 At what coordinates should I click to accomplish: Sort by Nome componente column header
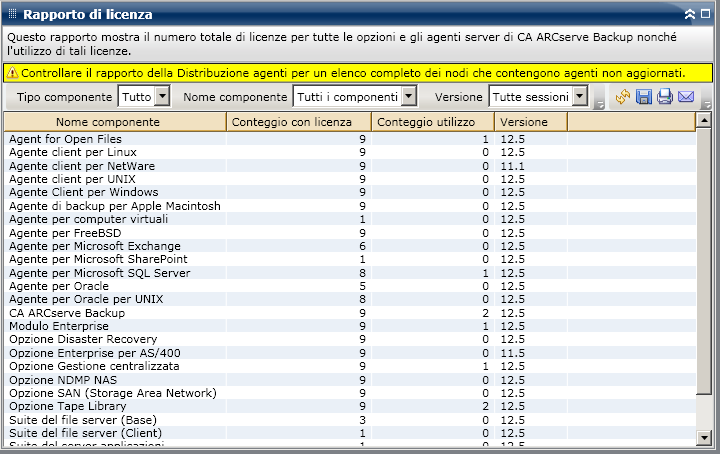coord(115,122)
